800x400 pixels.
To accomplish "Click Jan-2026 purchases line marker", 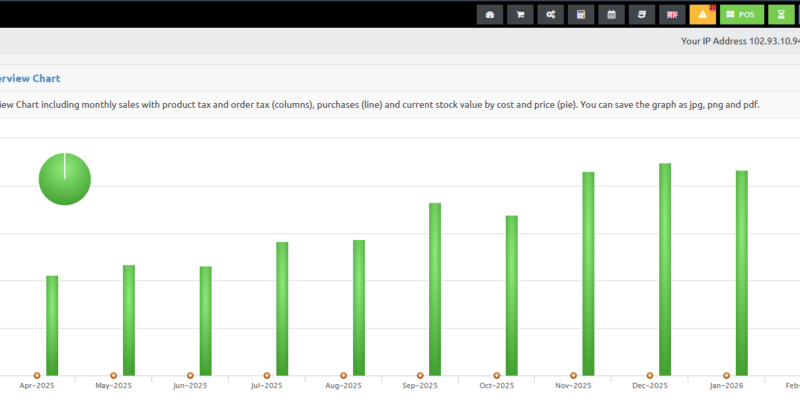I will tap(727, 376).
